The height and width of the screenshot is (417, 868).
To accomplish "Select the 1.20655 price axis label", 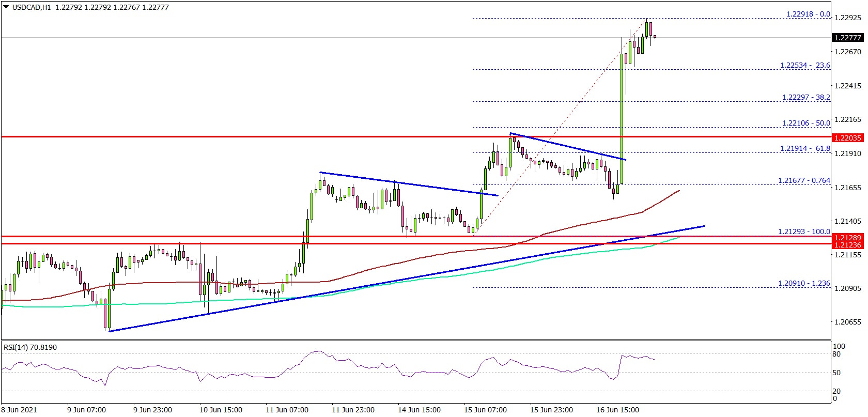I will [x=847, y=322].
